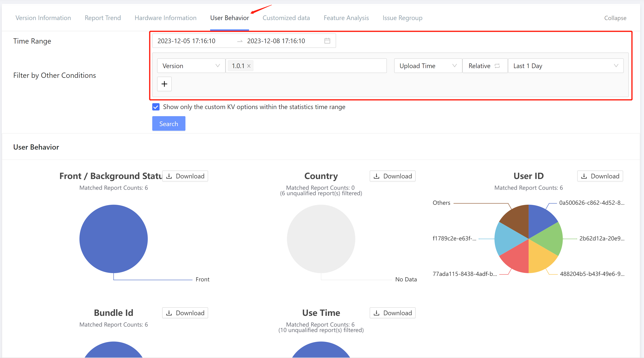Click the start date 2023-12-05 field
This screenshot has height=358, width=644.
tap(186, 41)
